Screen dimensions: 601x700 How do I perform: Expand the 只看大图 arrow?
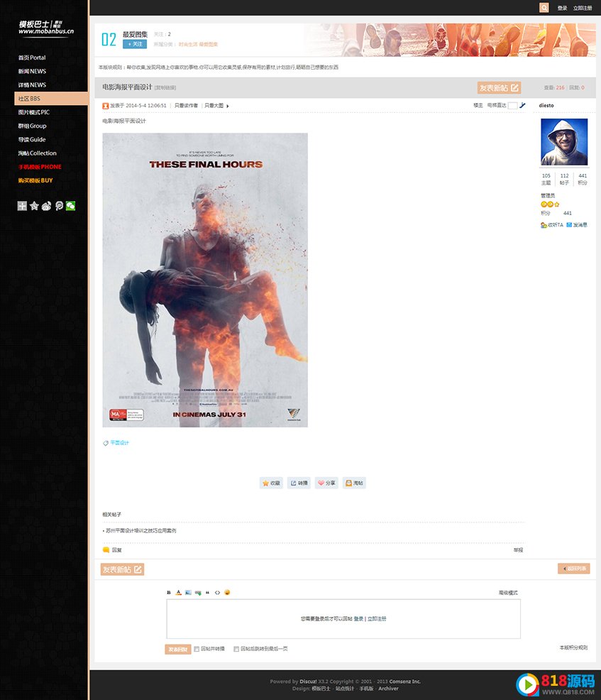tap(228, 106)
